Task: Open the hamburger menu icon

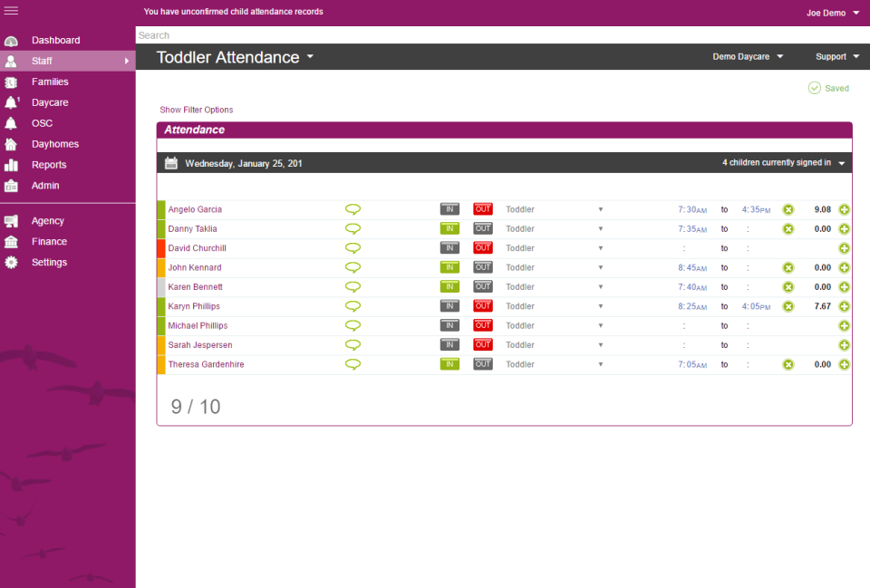Action: tap(11, 11)
